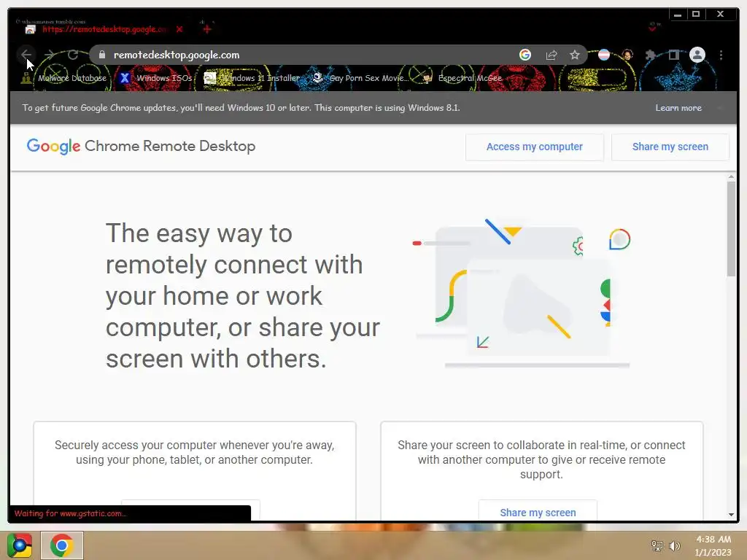This screenshot has width=747, height=560.
Task: Select Share my screen tab in header
Action: point(670,147)
